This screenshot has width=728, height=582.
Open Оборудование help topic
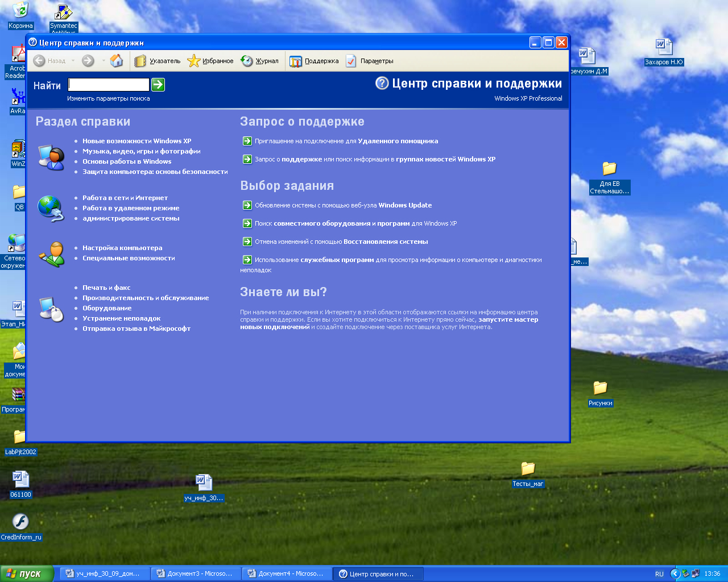(107, 308)
